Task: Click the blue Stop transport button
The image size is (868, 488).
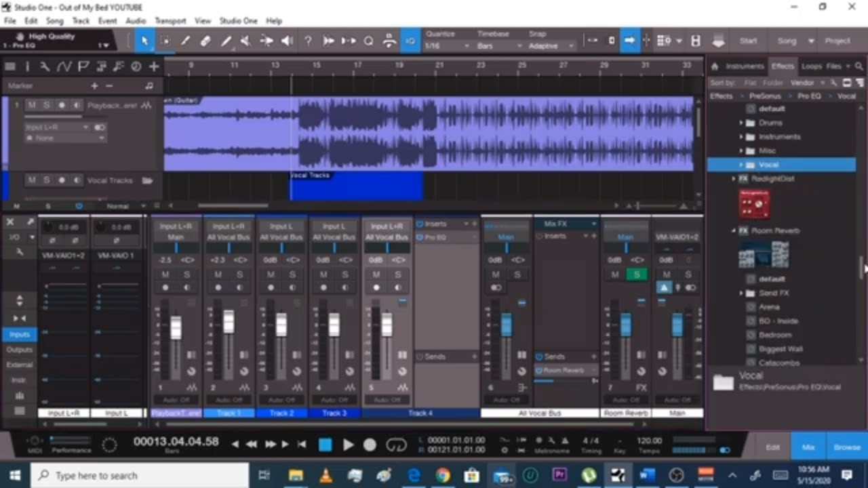Action: tap(325, 445)
